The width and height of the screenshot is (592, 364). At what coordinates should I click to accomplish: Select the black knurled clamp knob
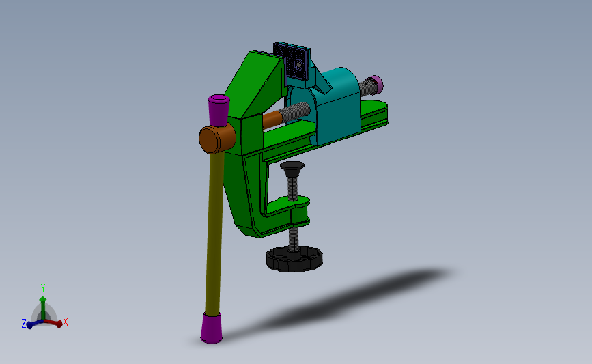(294, 259)
